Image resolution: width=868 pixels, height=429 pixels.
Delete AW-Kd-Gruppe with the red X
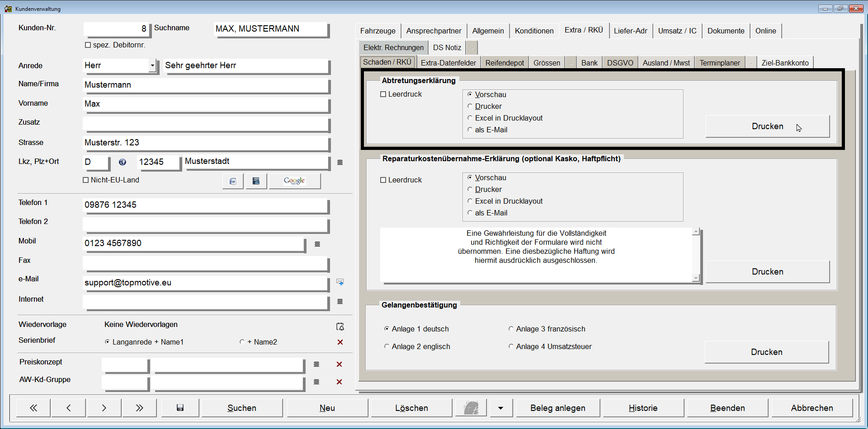[x=339, y=382]
